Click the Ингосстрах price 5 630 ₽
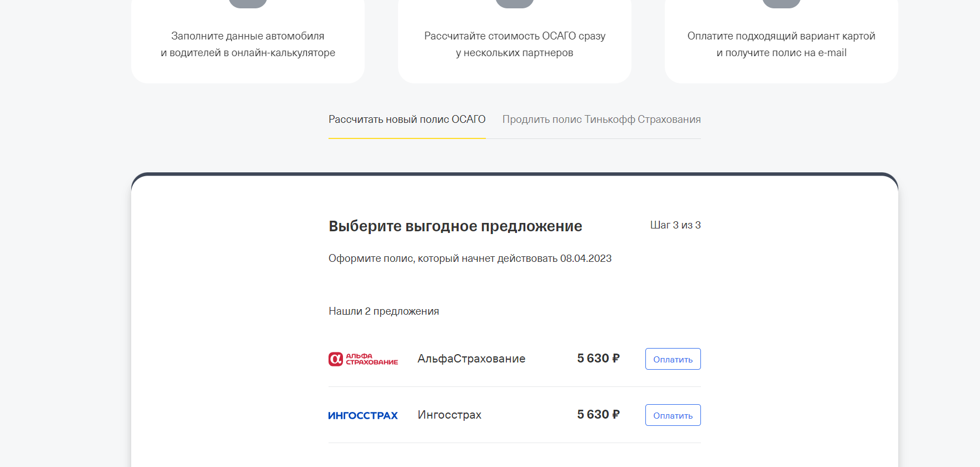 (x=598, y=415)
